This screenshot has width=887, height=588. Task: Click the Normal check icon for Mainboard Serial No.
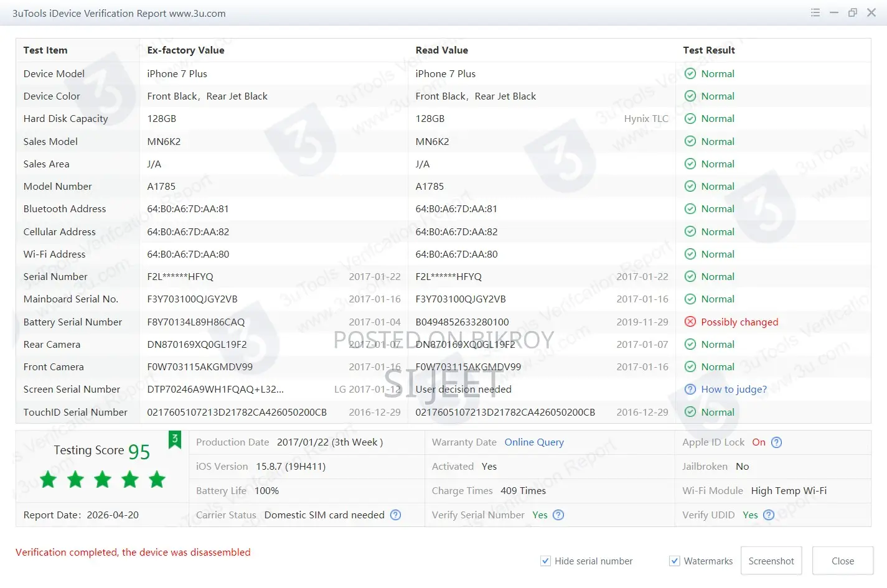[x=690, y=299]
